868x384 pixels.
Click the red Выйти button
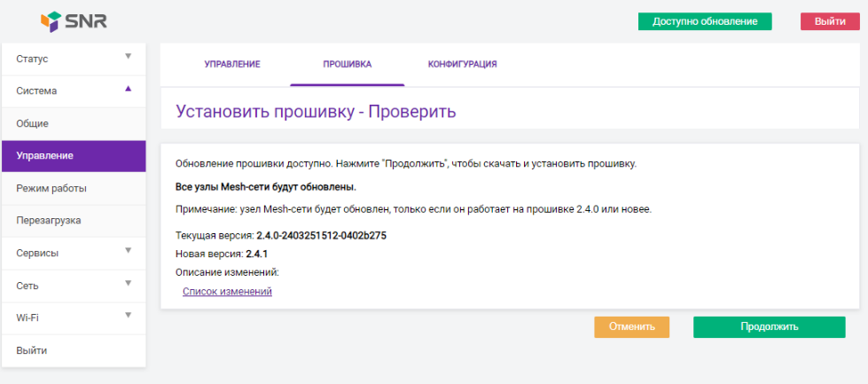pos(830,21)
